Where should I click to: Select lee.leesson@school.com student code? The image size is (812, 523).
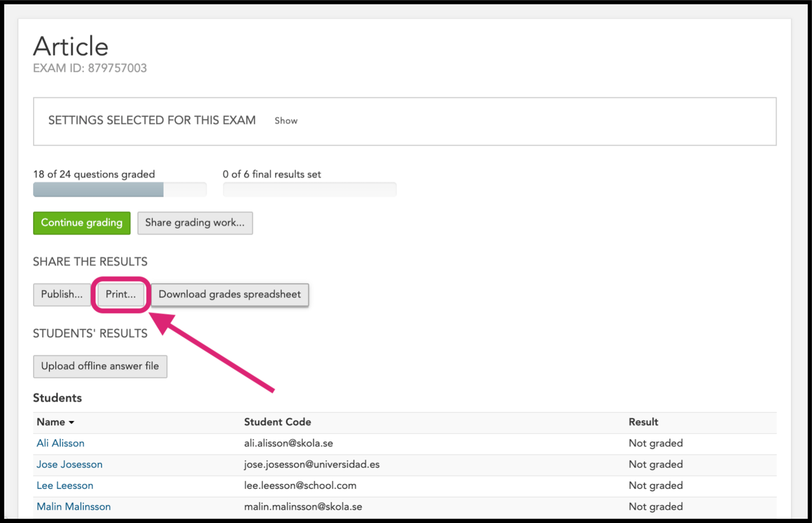[300, 486]
